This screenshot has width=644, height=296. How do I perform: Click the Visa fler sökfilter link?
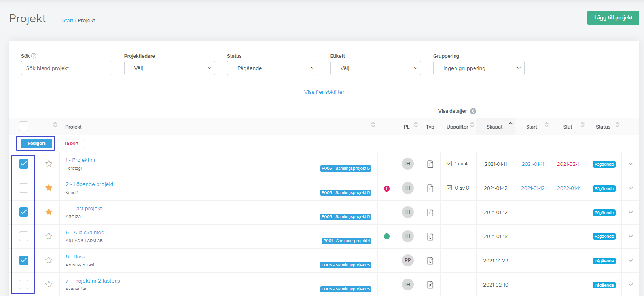324,92
